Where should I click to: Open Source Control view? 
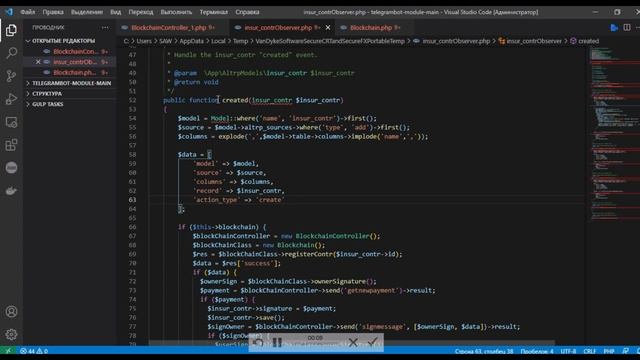[11, 76]
